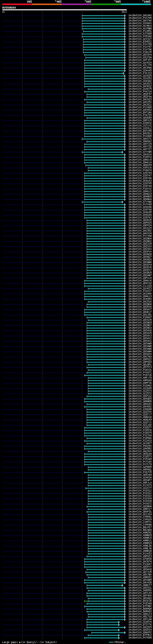
Task: Select the UniRef100_P00871 label
Action: 140,372
